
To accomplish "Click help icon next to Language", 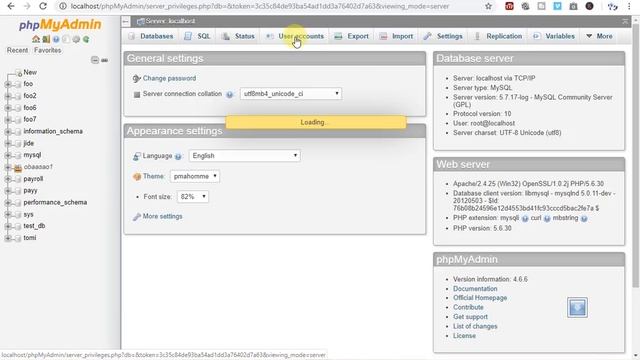I will click(x=178, y=156).
